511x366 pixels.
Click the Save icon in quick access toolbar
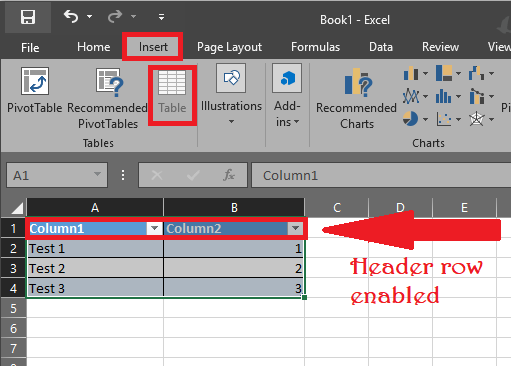coord(28,17)
